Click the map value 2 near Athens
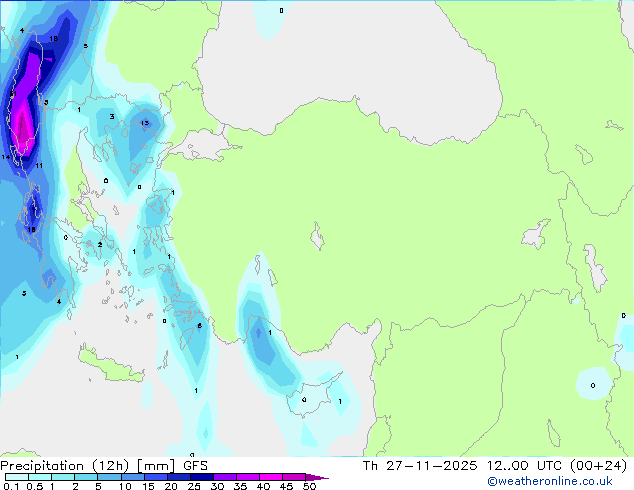The width and height of the screenshot is (634, 490). (x=100, y=245)
